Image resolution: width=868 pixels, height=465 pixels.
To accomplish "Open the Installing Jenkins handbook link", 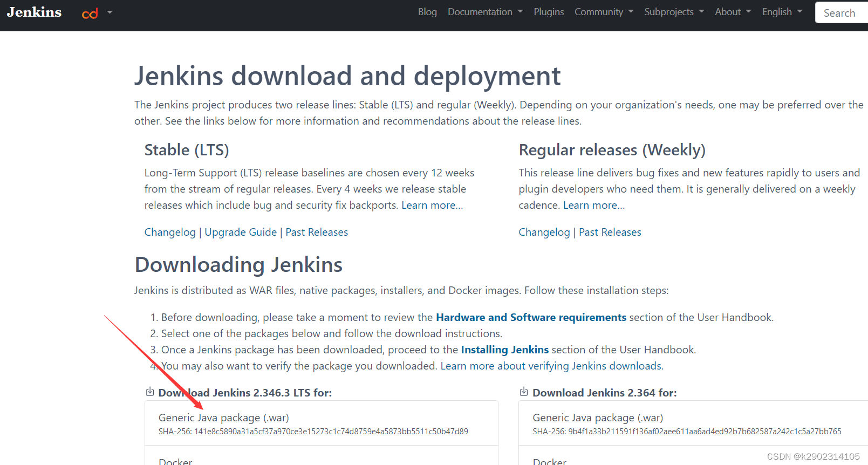I will (x=505, y=350).
